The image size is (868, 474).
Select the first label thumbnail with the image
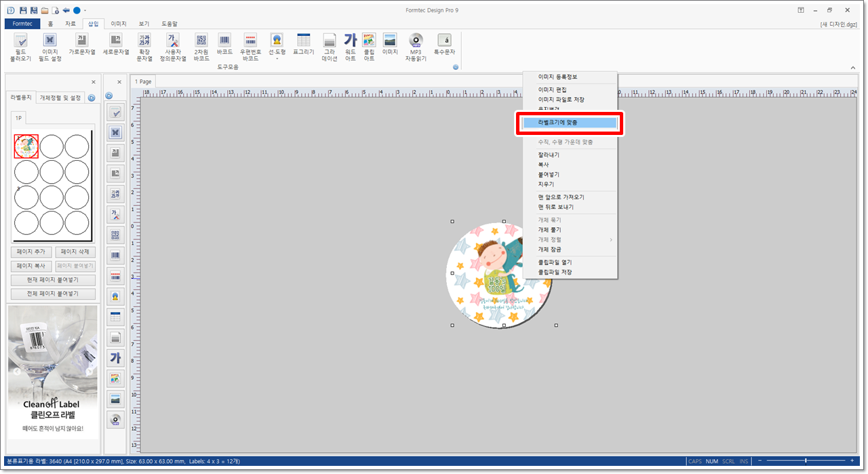pyautogui.click(x=26, y=146)
